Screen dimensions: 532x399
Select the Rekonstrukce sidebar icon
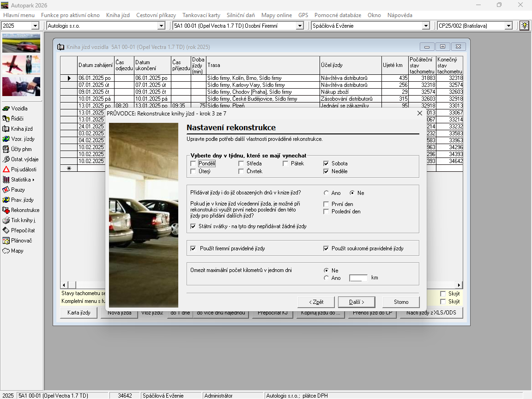click(x=6, y=210)
